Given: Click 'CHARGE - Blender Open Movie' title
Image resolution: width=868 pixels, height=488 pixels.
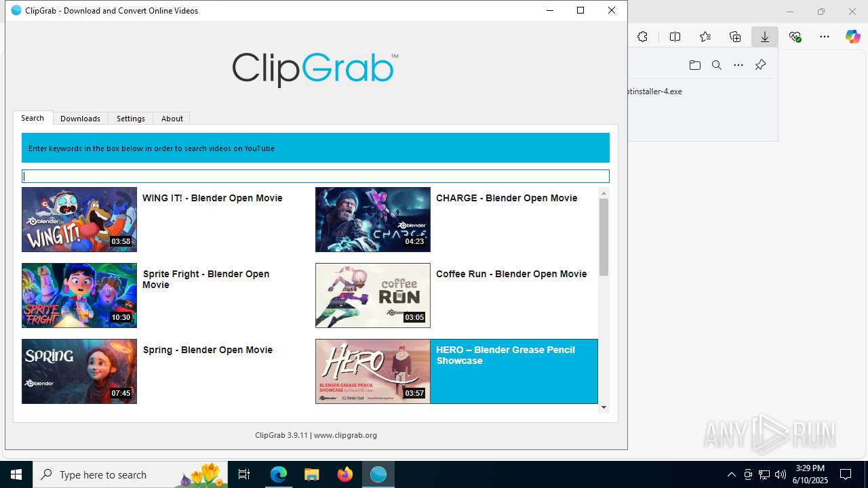Looking at the screenshot, I should 507,198.
